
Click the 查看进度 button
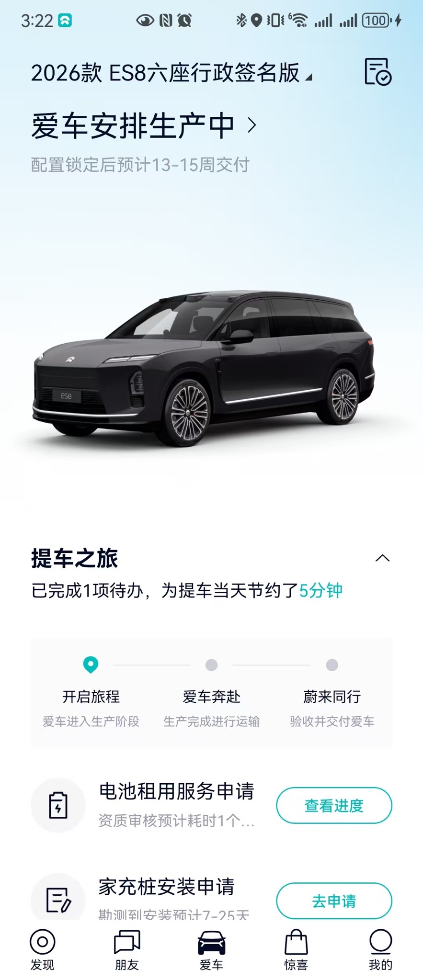(334, 805)
